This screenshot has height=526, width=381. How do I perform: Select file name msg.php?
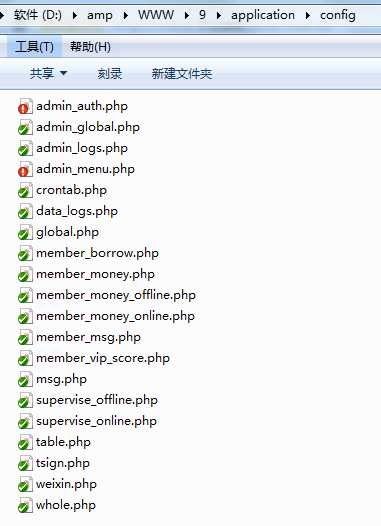click(x=61, y=379)
